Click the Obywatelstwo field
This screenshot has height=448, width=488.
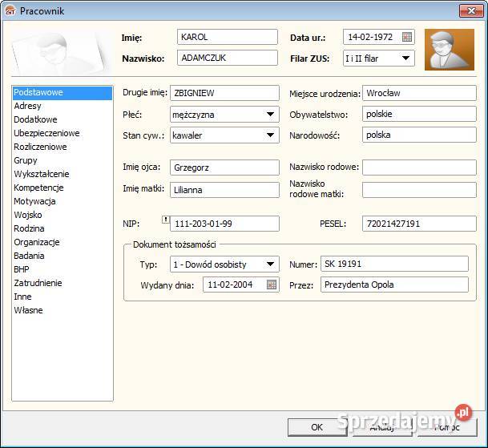tap(419, 114)
